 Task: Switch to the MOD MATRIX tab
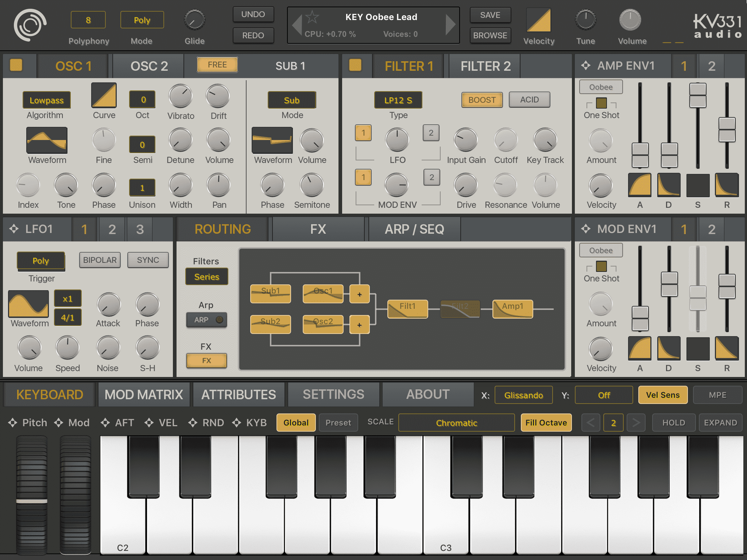tap(144, 394)
